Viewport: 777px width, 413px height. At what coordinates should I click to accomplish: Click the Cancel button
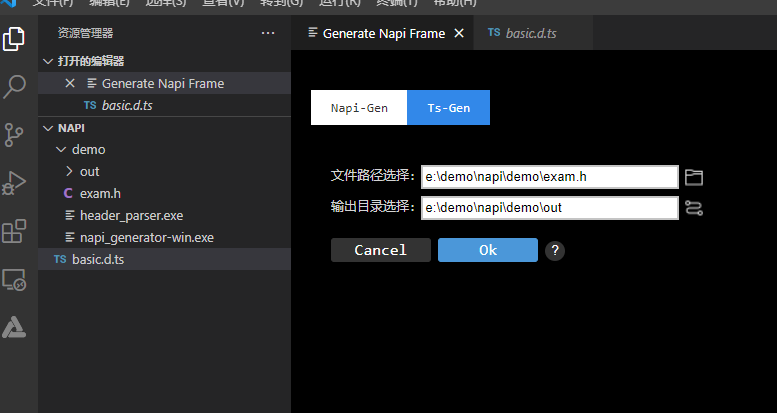click(x=380, y=250)
